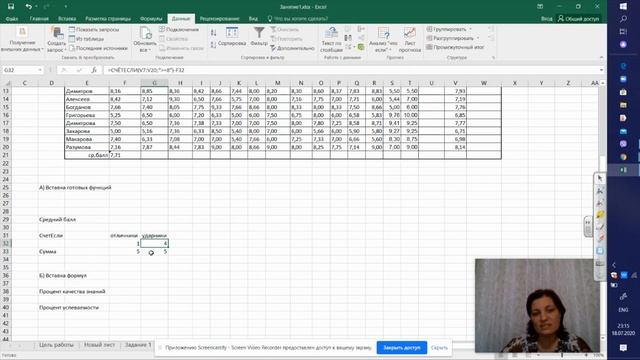The width and height of the screenshot is (640, 360).
Task: Select the pointer tool in annotation toolbar
Action: click(600, 179)
